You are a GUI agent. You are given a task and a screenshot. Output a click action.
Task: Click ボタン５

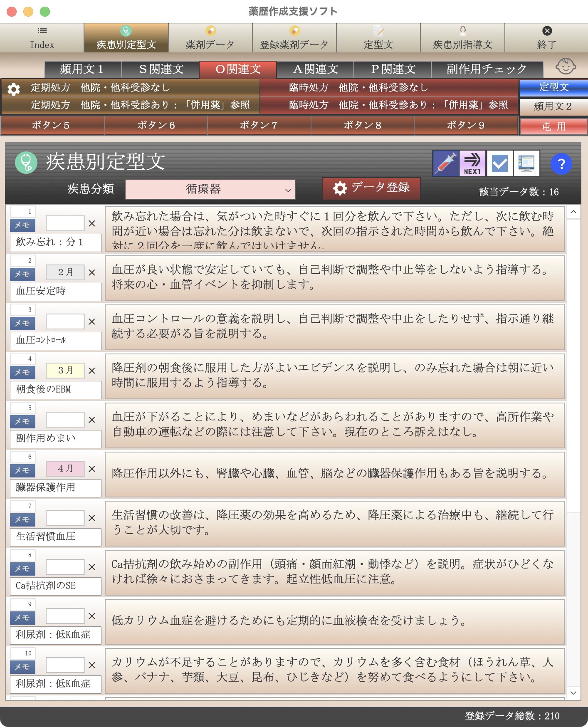point(52,125)
